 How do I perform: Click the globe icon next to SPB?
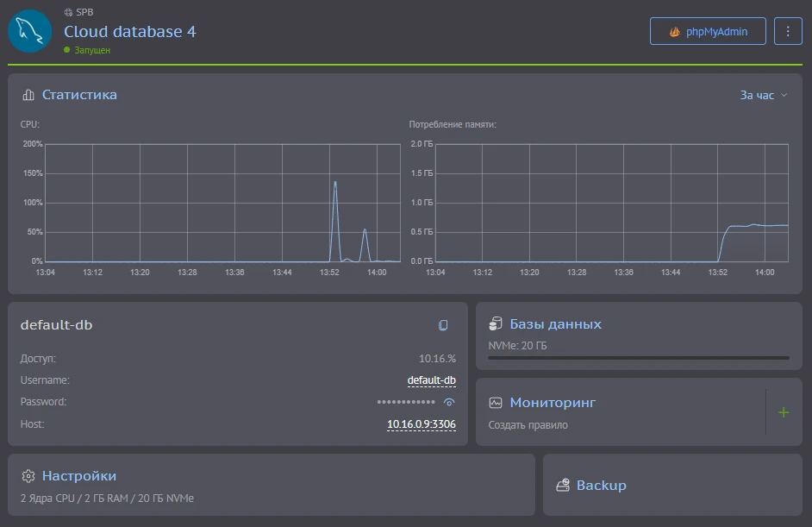[x=68, y=12]
